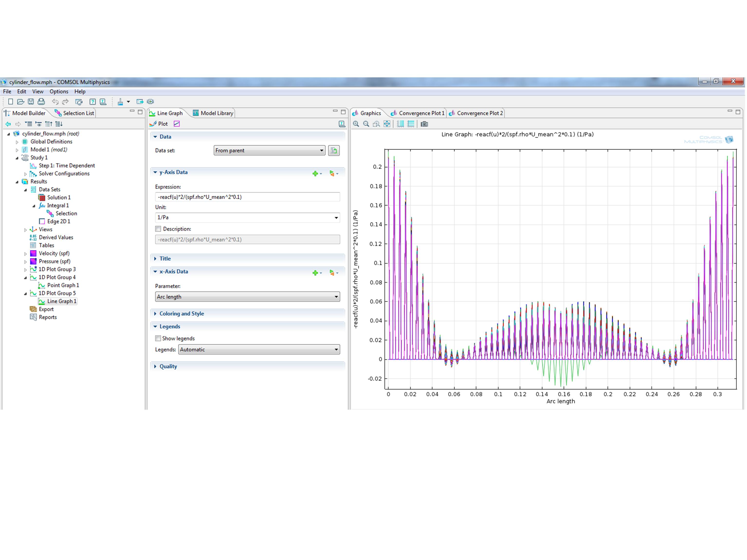This screenshot has width=747, height=560.
Task: Enable the Description checkbox
Action: click(158, 229)
